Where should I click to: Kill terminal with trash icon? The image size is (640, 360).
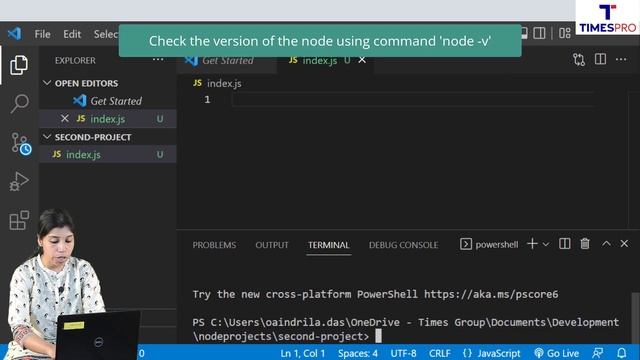click(585, 244)
